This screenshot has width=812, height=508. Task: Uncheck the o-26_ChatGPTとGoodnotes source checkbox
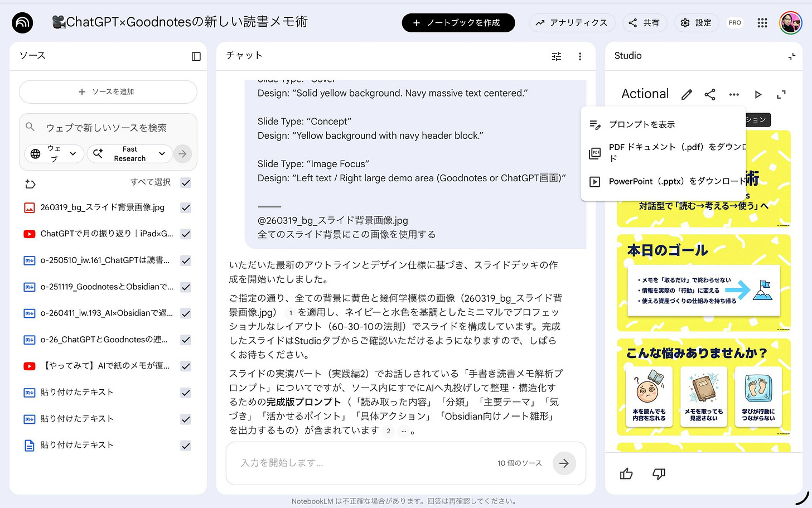click(186, 340)
